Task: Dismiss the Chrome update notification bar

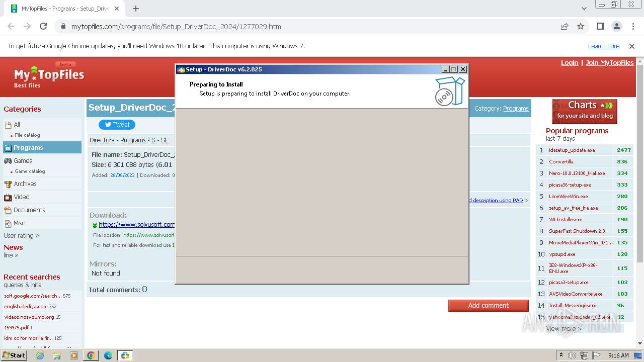Action: [632, 46]
